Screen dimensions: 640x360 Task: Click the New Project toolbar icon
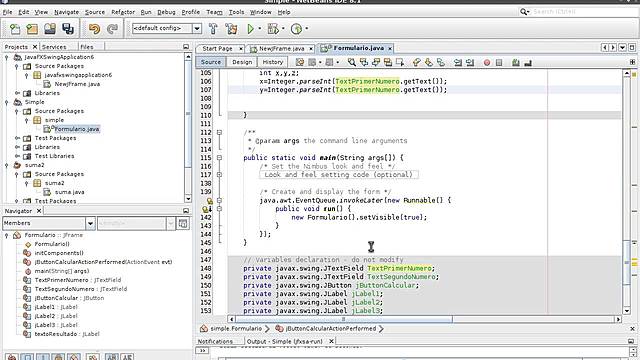(32, 29)
